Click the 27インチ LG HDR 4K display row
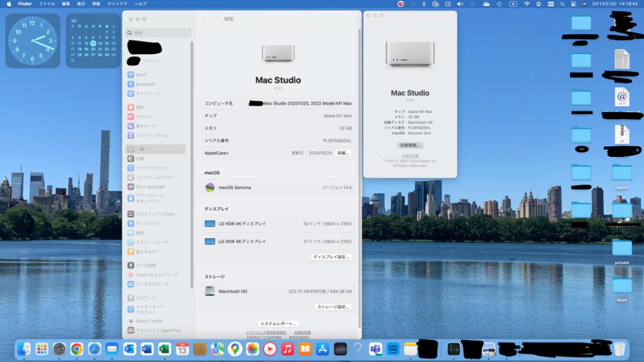This screenshot has height=362, width=644. point(278,241)
